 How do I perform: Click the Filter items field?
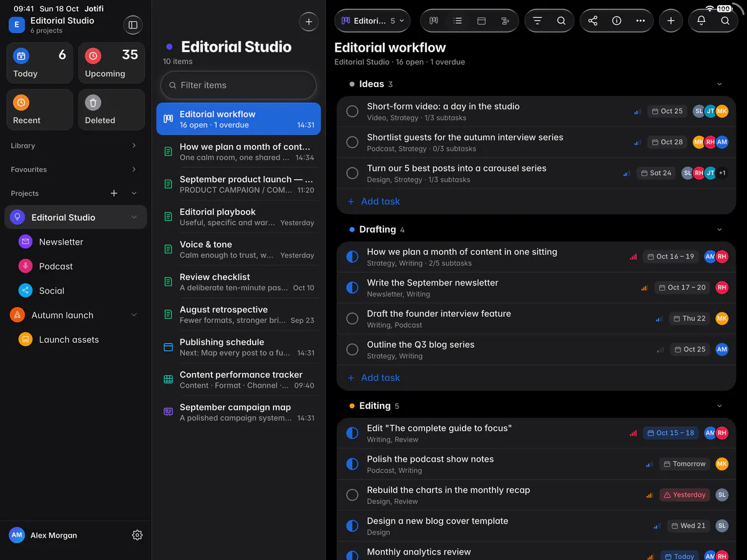(x=238, y=85)
